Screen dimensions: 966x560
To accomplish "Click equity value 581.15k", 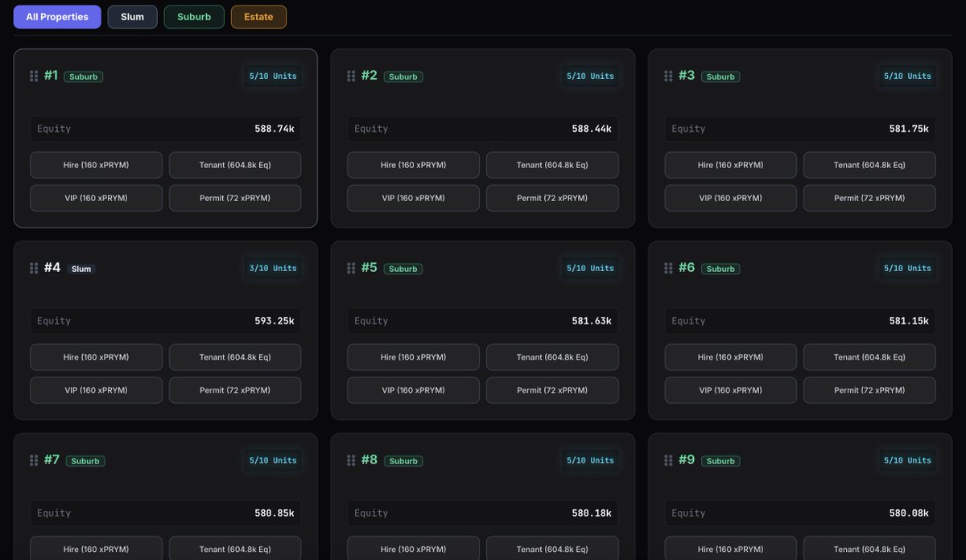I will click(x=909, y=321).
